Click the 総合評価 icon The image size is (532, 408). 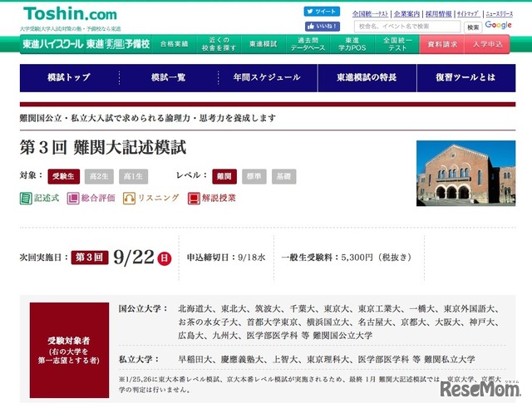tap(73, 199)
